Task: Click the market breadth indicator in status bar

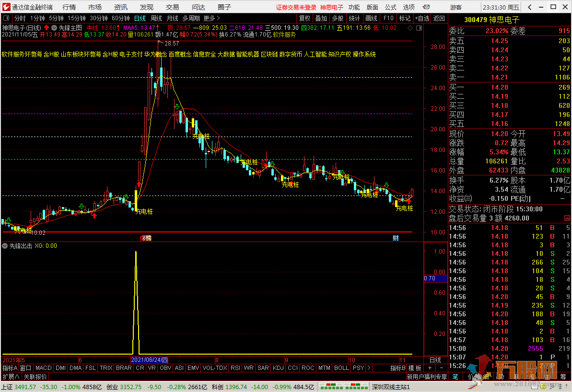Action: pos(344,387)
